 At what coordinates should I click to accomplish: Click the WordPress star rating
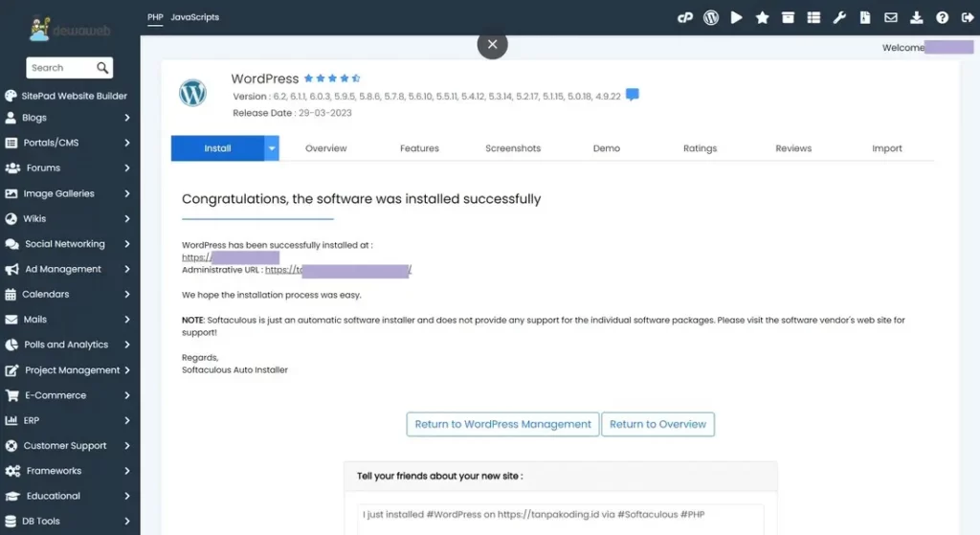332,78
